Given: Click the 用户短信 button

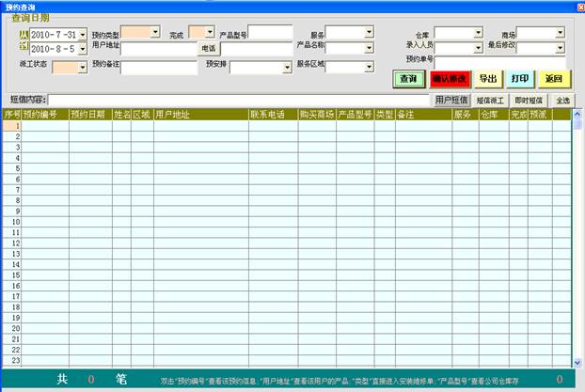Looking at the screenshot, I should point(451,100).
